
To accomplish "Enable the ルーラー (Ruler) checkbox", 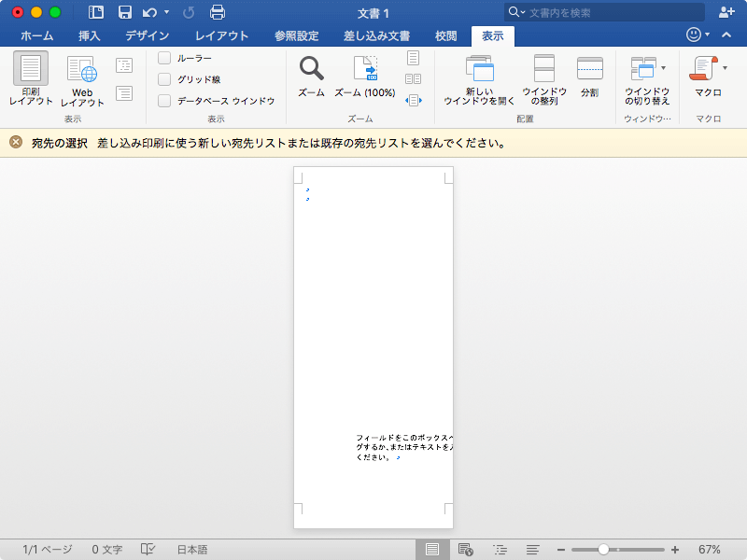I will point(164,58).
